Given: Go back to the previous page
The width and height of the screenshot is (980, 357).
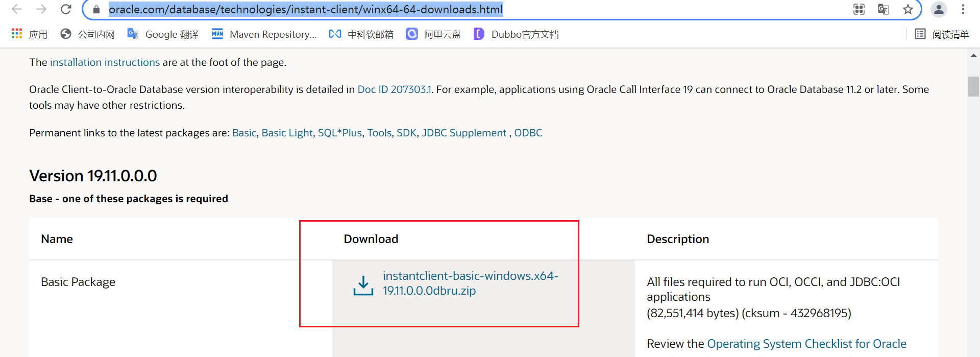Looking at the screenshot, I should (16, 9).
